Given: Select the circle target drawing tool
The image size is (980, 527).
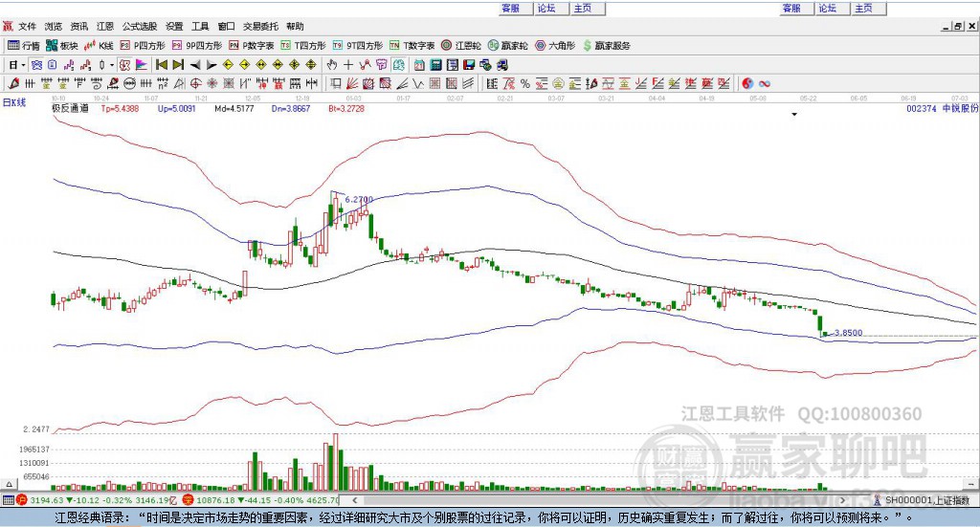Looking at the screenshot, I should click(x=195, y=83).
